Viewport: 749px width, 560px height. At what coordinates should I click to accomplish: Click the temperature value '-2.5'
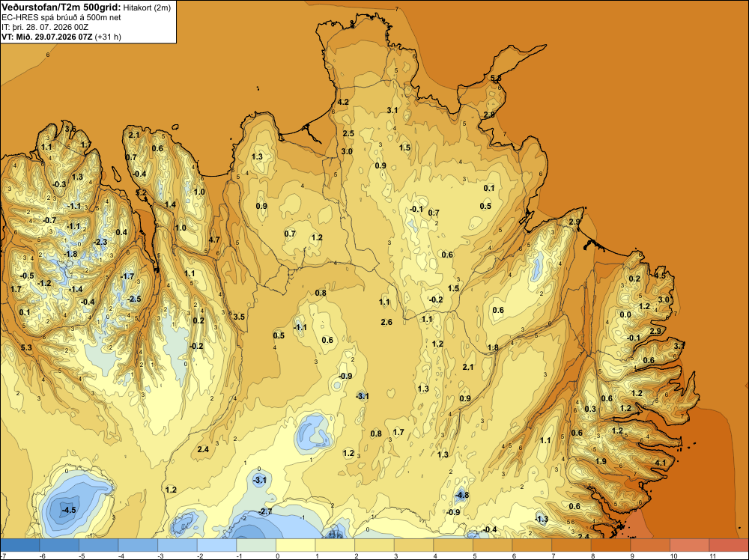tap(134, 299)
